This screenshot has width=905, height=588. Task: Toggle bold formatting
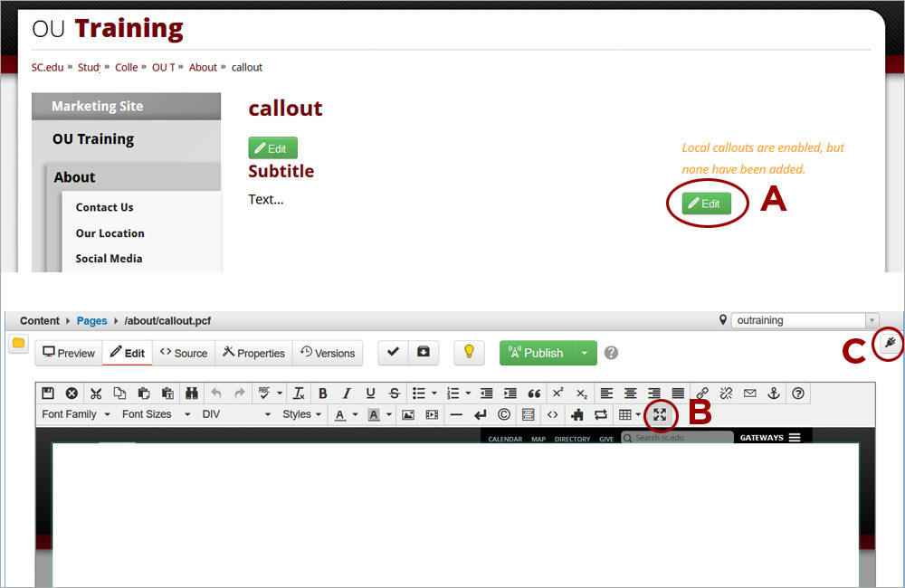click(x=322, y=393)
